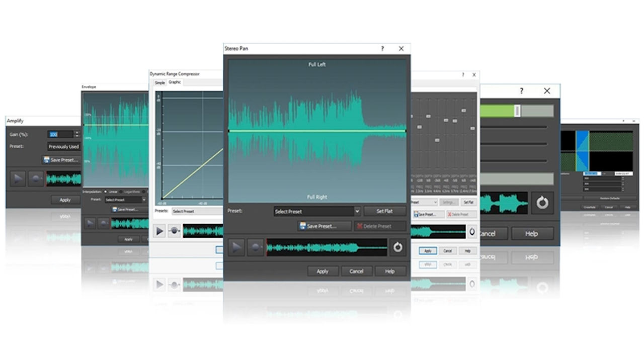Open Select Preset dropdown in Stereo Pan
The image size is (644, 362).
[317, 211]
